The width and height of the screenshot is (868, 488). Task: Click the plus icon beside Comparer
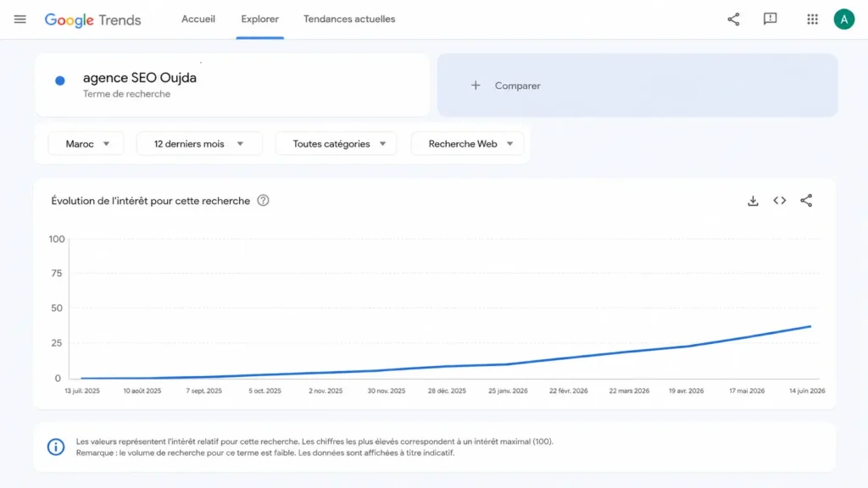click(476, 86)
